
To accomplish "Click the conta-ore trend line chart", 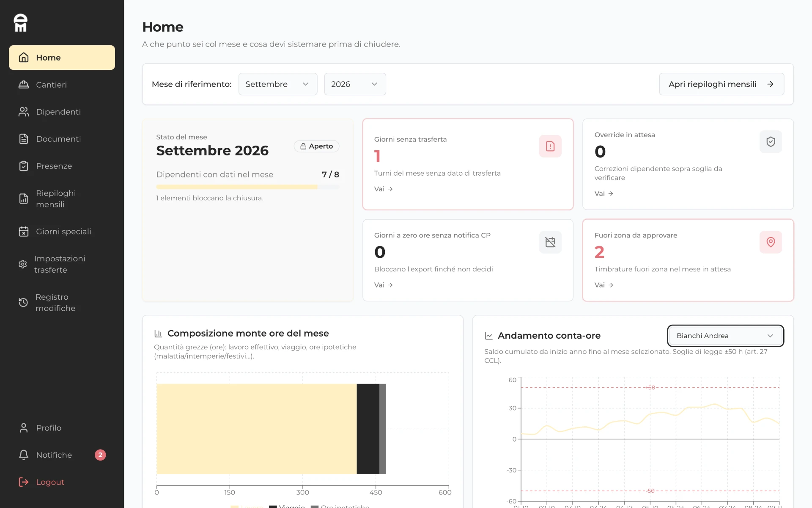I will point(650,419).
